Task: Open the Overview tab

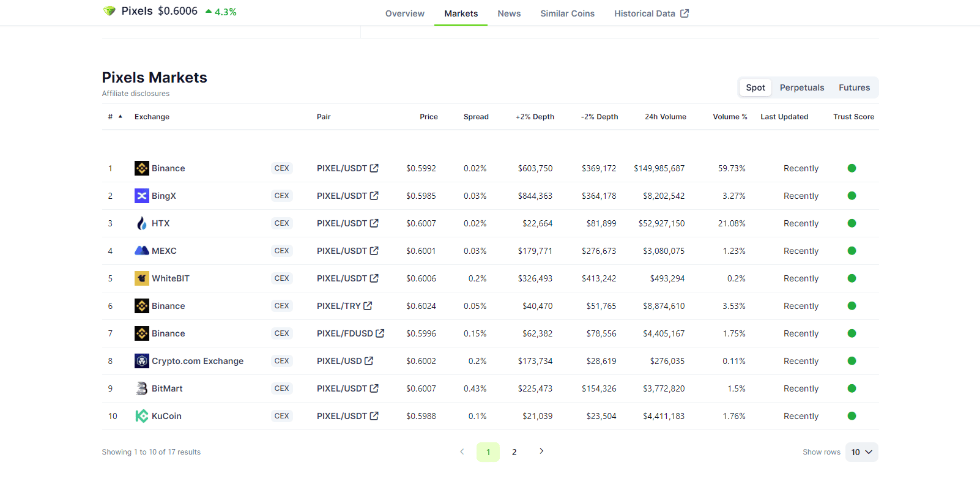Action: [404, 13]
